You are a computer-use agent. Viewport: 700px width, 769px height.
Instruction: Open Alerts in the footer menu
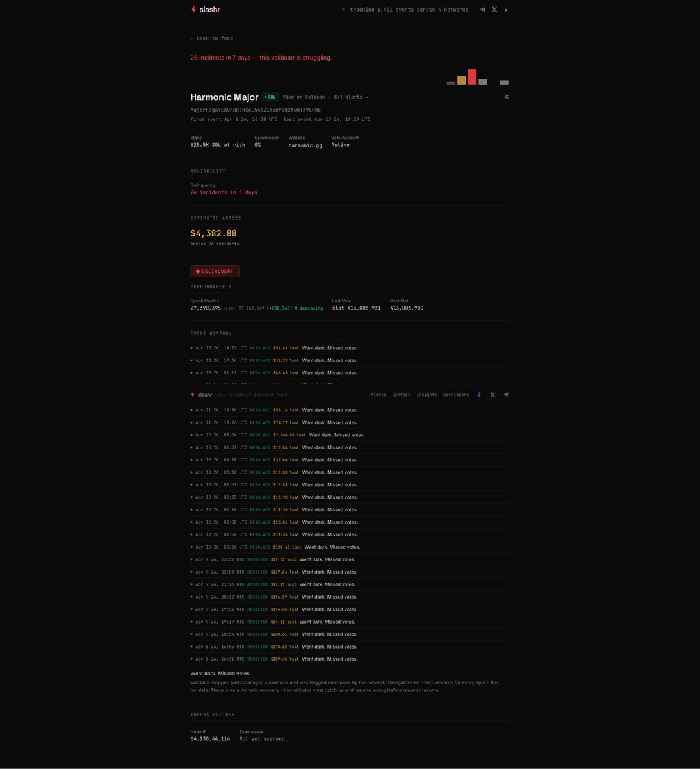(x=378, y=395)
